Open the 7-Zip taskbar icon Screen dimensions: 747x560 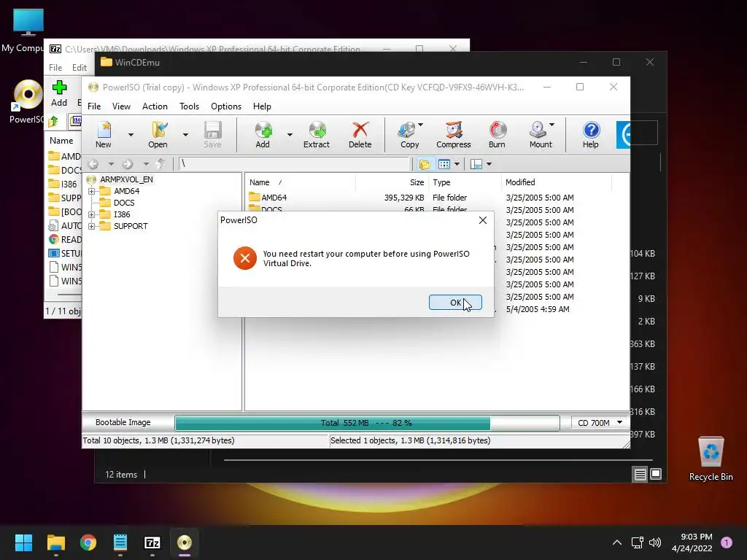pos(152,542)
